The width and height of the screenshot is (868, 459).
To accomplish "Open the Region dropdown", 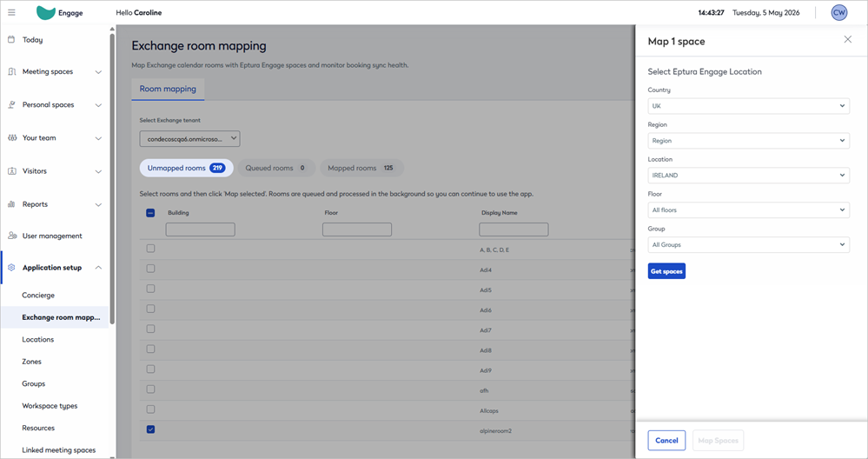I will point(748,141).
